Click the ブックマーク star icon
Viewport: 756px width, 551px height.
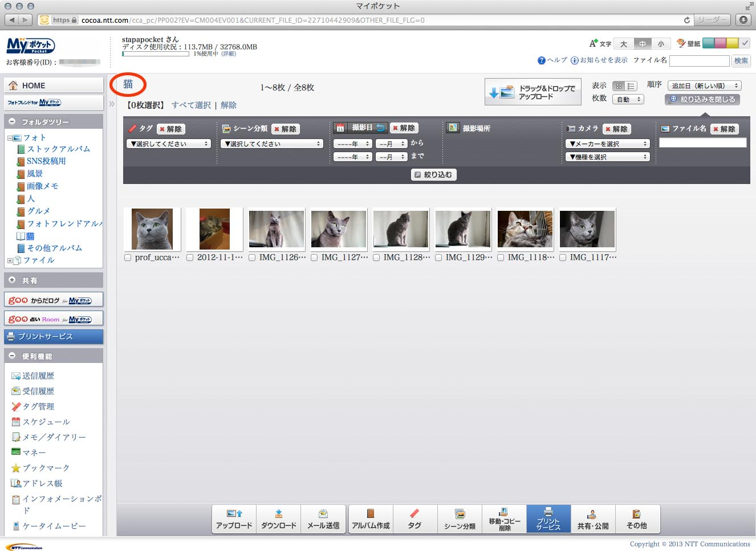[x=16, y=468]
